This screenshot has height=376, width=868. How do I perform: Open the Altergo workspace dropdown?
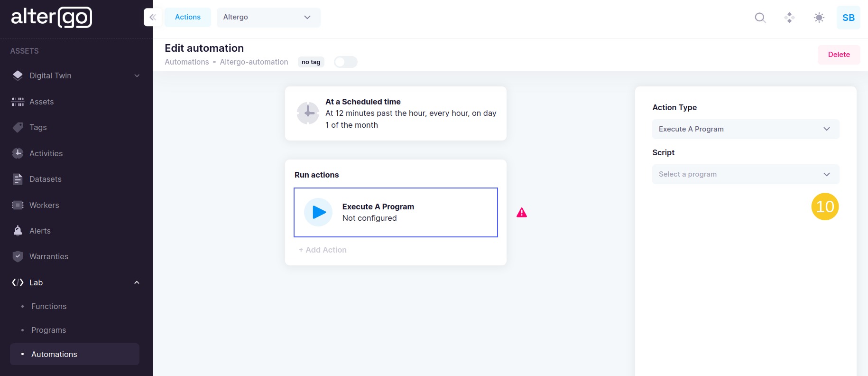tap(268, 18)
